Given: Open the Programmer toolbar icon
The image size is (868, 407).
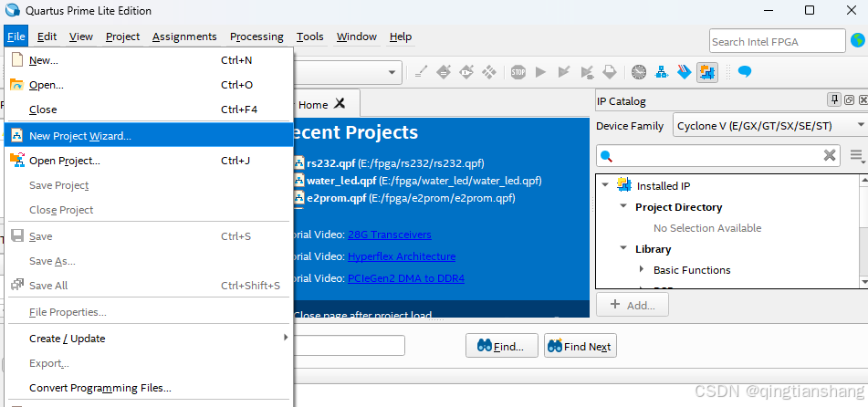Looking at the screenshot, I should [685, 72].
